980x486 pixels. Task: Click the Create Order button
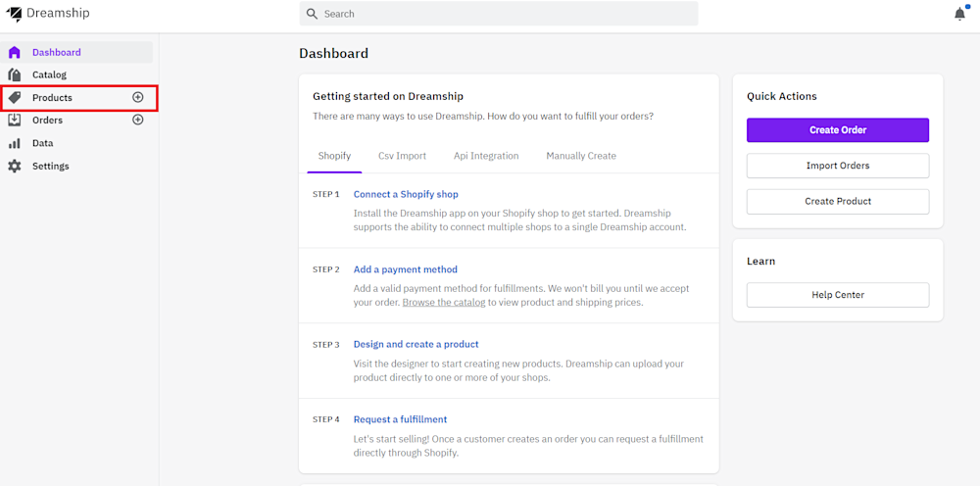click(838, 130)
